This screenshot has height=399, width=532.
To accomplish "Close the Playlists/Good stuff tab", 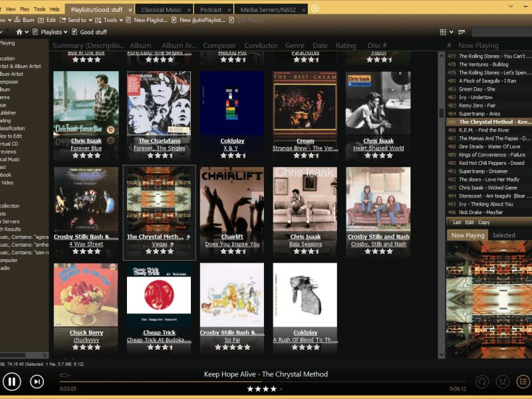I will [130, 10].
